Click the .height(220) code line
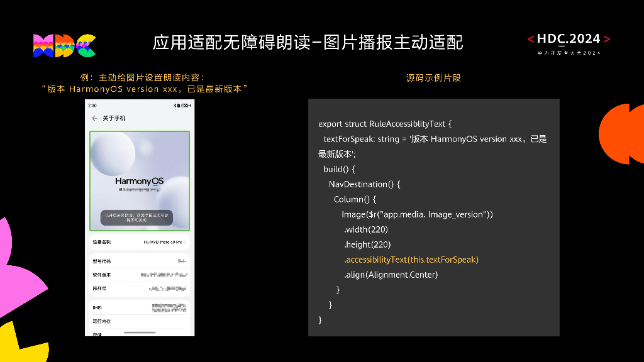The image size is (644, 362). [x=367, y=244]
